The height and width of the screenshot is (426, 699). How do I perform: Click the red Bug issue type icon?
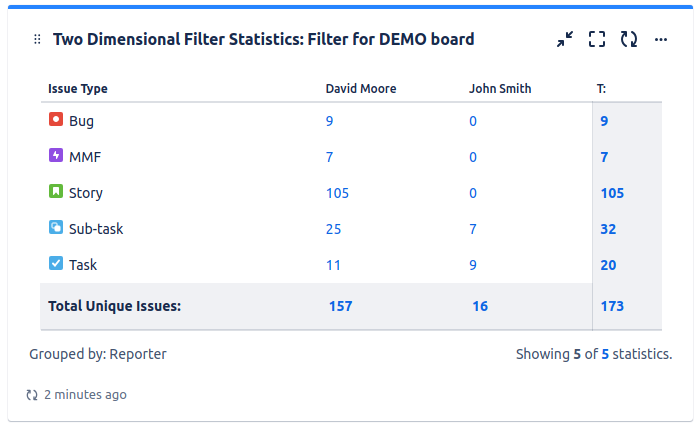56,119
